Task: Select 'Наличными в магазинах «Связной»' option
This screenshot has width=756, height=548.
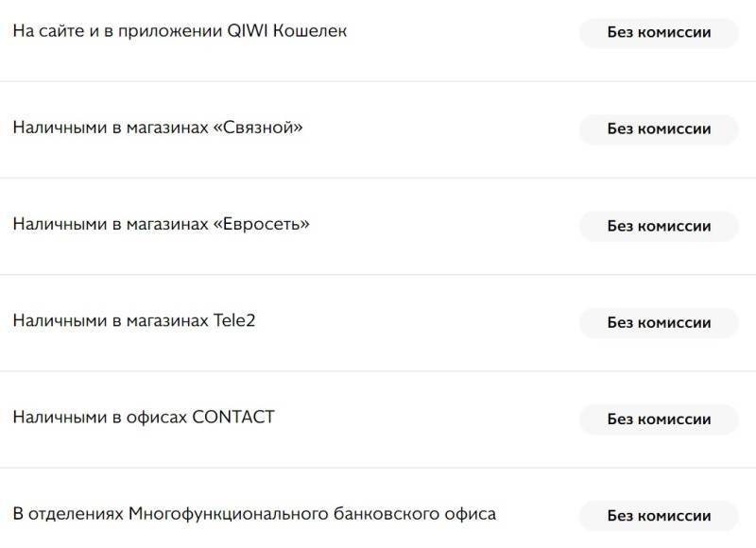Action: coord(378,129)
